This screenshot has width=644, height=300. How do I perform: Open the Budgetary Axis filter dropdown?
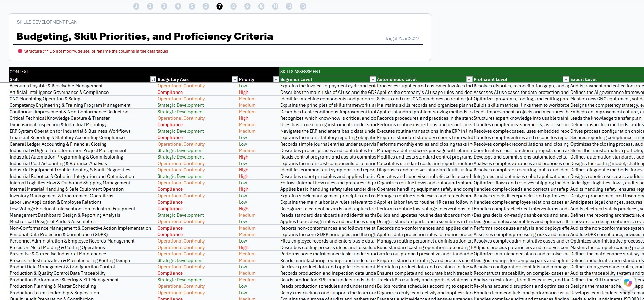tap(234, 79)
